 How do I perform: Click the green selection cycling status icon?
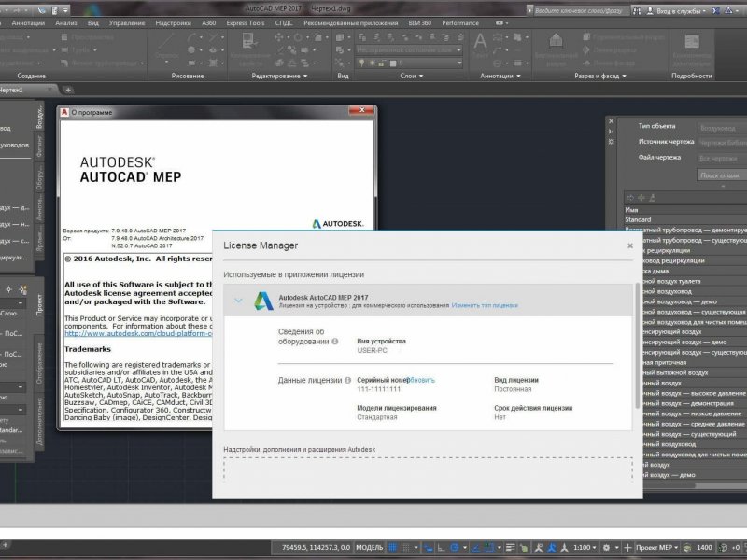pos(524,548)
